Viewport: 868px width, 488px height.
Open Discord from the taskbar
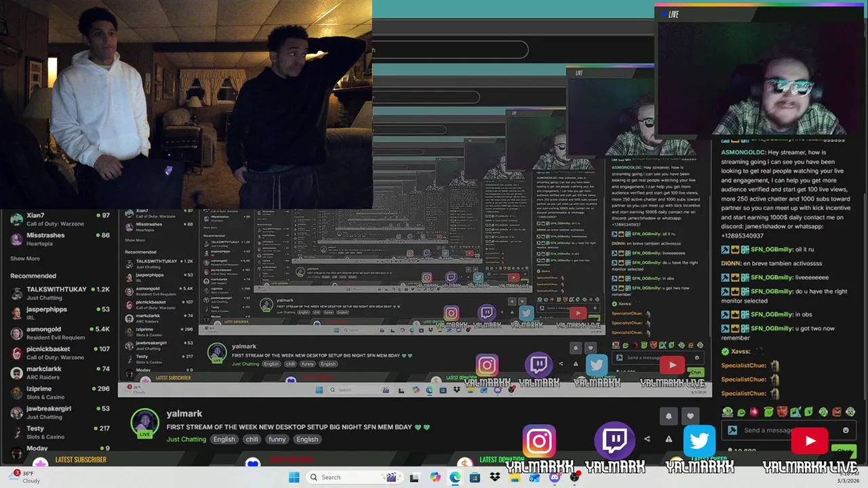(x=555, y=477)
